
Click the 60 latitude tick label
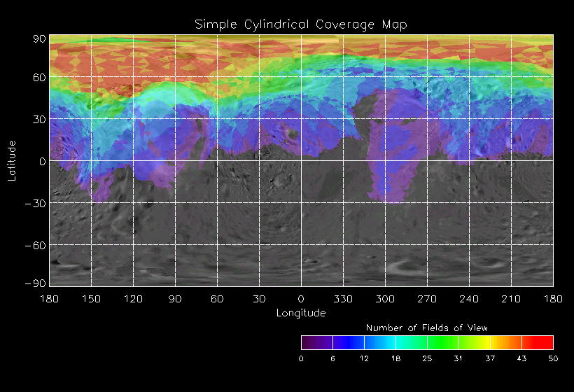tap(39, 78)
